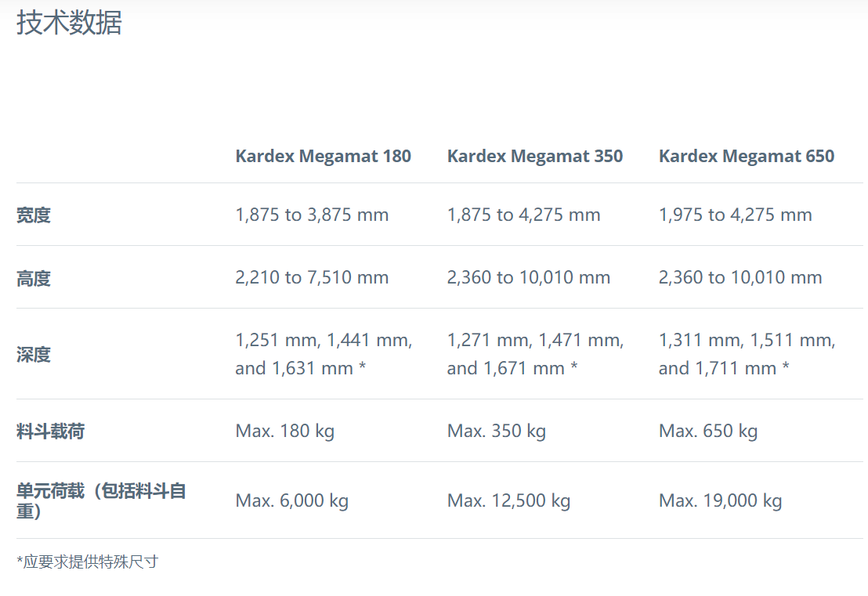The height and width of the screenshot is (596, 868).
Task: Click the 宽度 row label
Action: (34, 215)
